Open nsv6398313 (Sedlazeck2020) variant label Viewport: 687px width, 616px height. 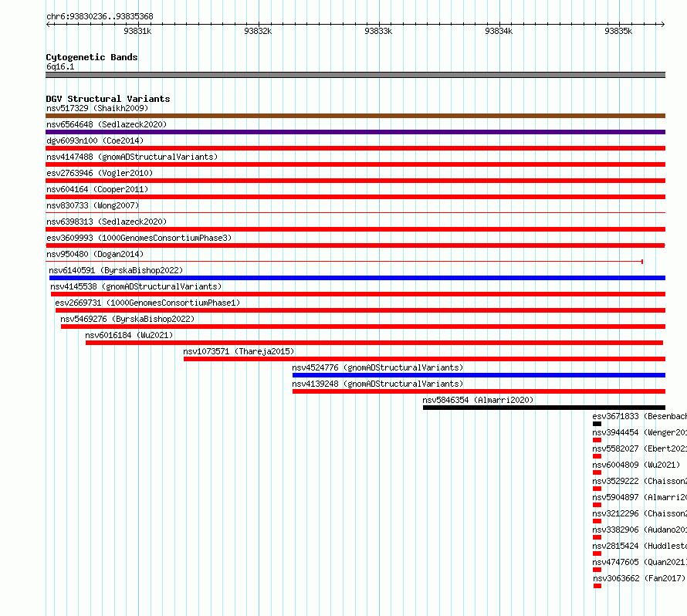click(107, 222)
